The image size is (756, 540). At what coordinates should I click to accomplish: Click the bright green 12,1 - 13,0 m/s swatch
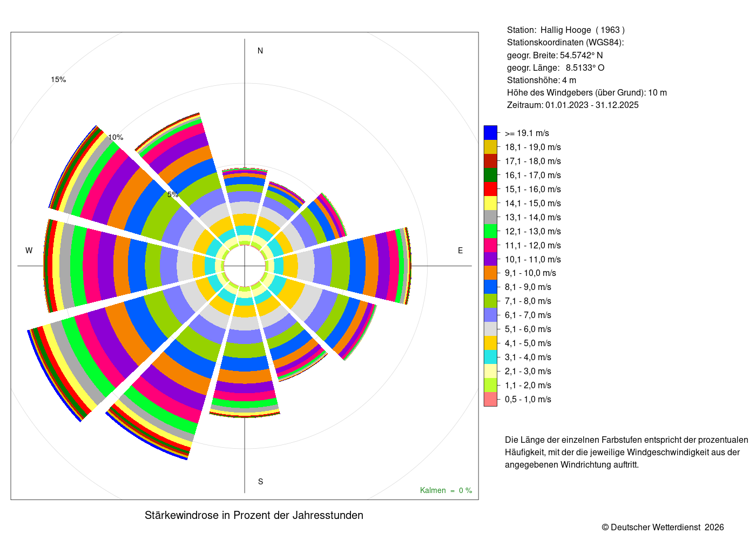pos(490,231)
